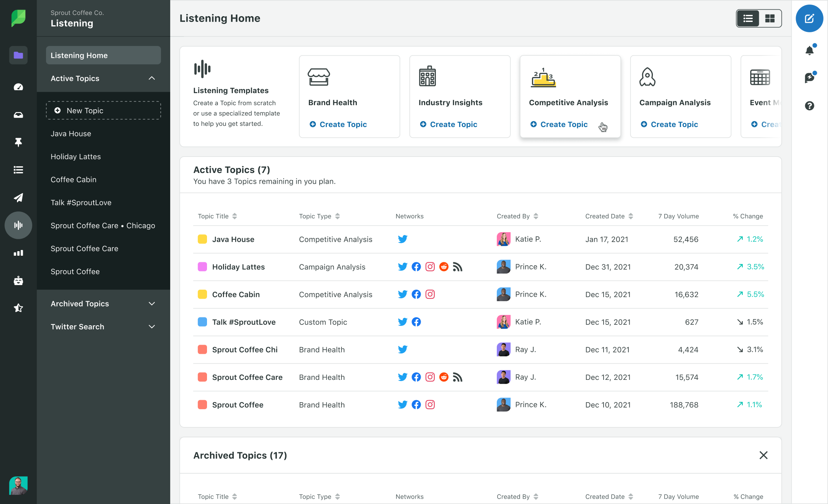Image resolution: width=828 pixels, height=504 pixels.
Task: Click the analytics bar chart icon
Action: point(18,252)
